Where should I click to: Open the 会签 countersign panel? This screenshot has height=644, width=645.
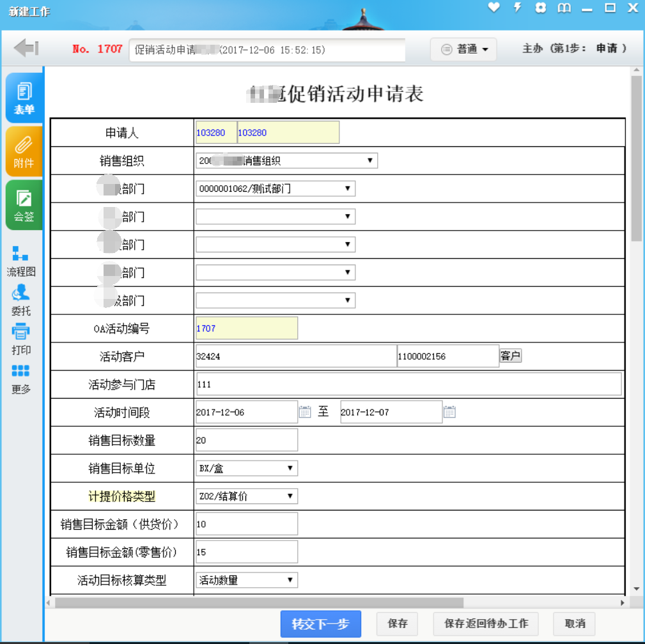24,205
